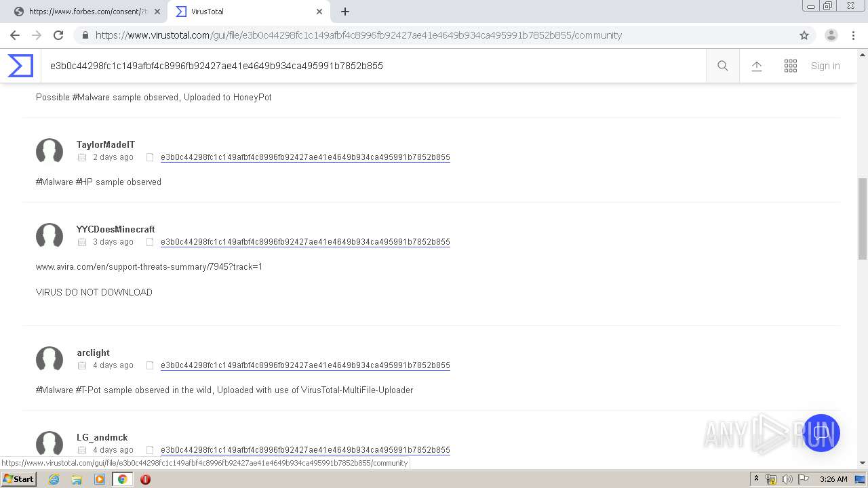868x488 pixels.
Task: Open the apps grid icon
Action: 791,66
